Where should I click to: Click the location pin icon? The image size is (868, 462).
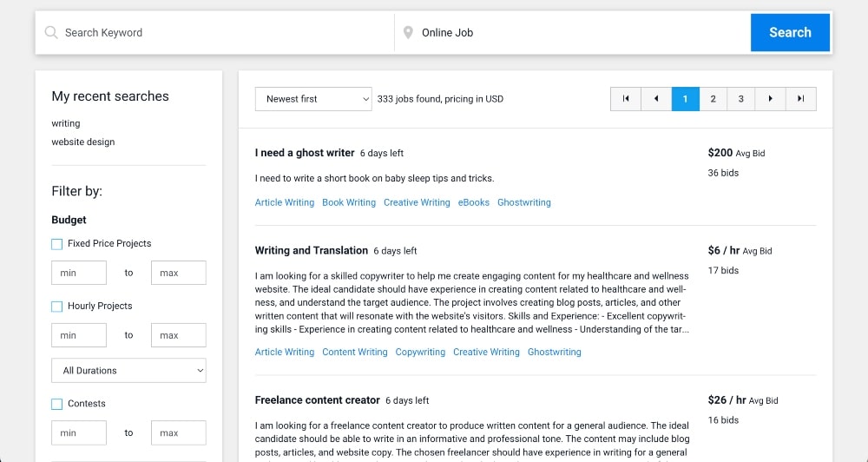pyautogui.click(x=408, y=33)
